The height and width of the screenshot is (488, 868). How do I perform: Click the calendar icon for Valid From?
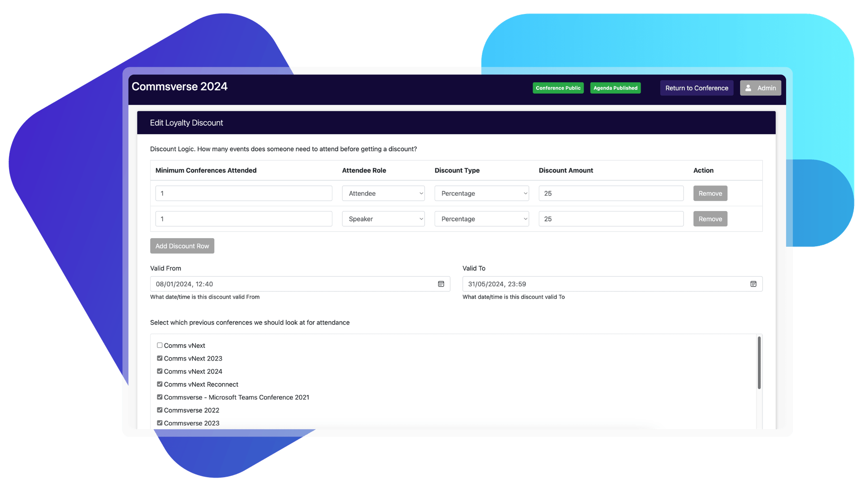pos(441,284)
